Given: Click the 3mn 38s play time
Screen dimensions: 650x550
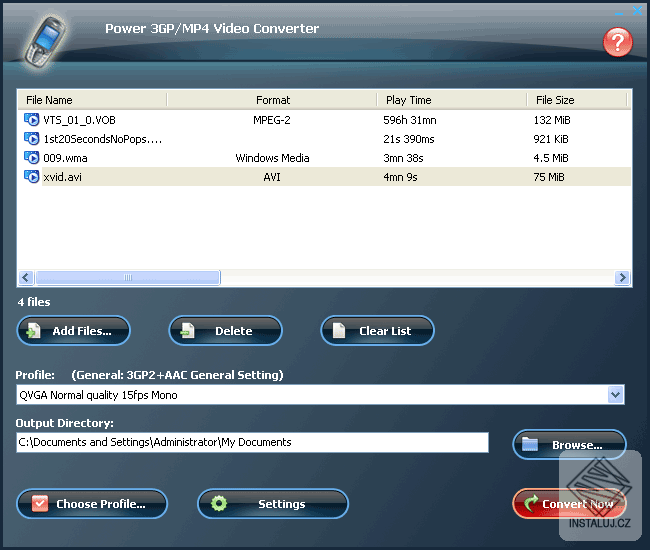Looking at the screenshot, I should (403, 158).
